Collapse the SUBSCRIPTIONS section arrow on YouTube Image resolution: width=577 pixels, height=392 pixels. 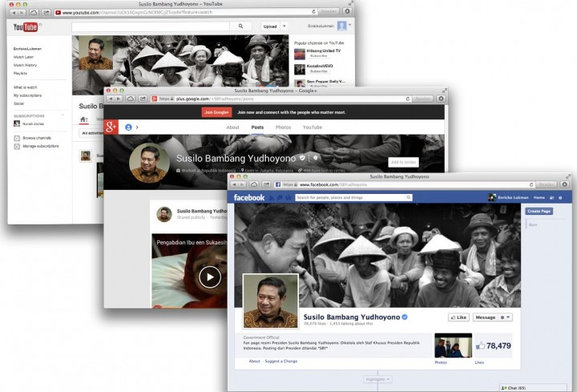tap(63, 115)
